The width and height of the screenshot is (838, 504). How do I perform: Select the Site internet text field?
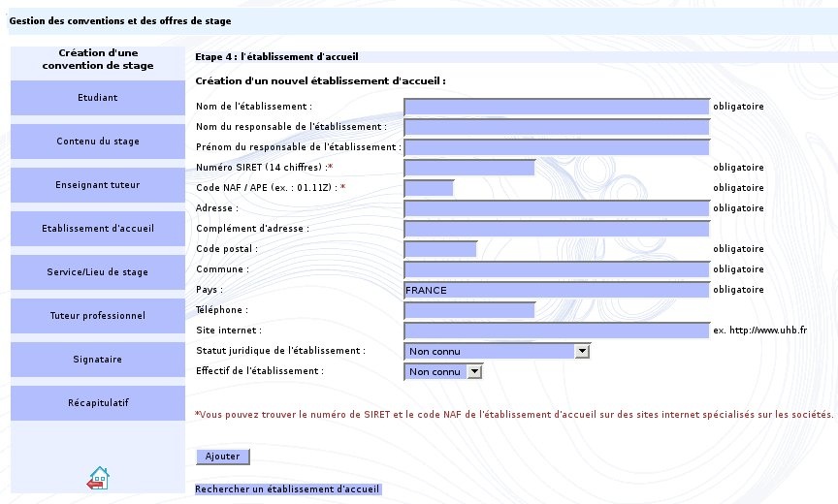(557, 331)
